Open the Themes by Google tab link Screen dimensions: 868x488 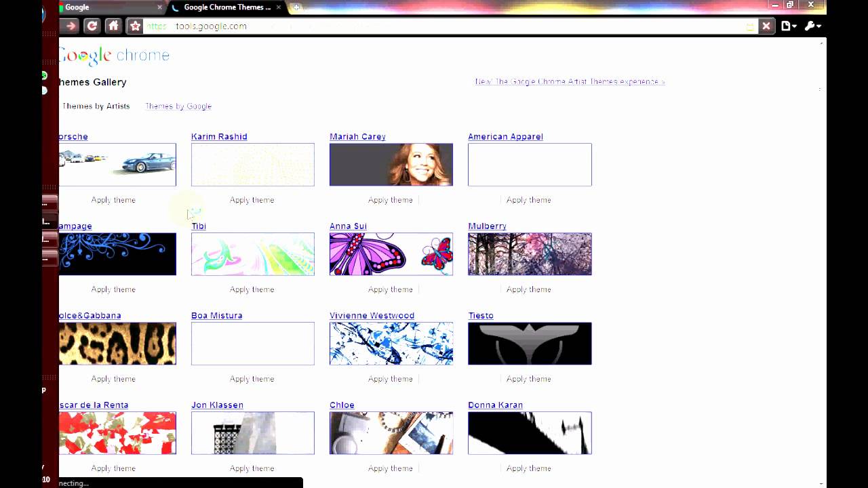(x=178, y=106)
